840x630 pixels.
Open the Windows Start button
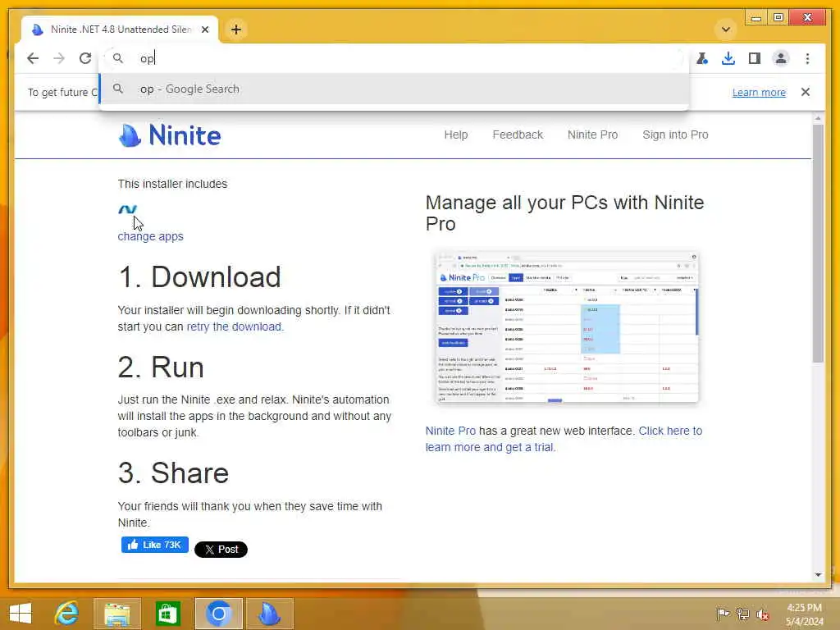pyautogui.click(x=21, y=614)
